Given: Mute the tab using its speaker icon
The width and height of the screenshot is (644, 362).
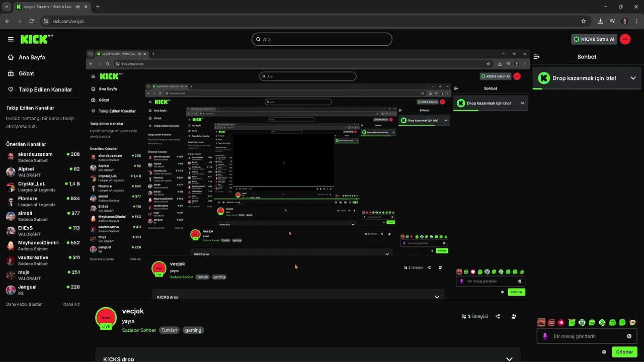Looking at the screenshot, I should [77, 7].
